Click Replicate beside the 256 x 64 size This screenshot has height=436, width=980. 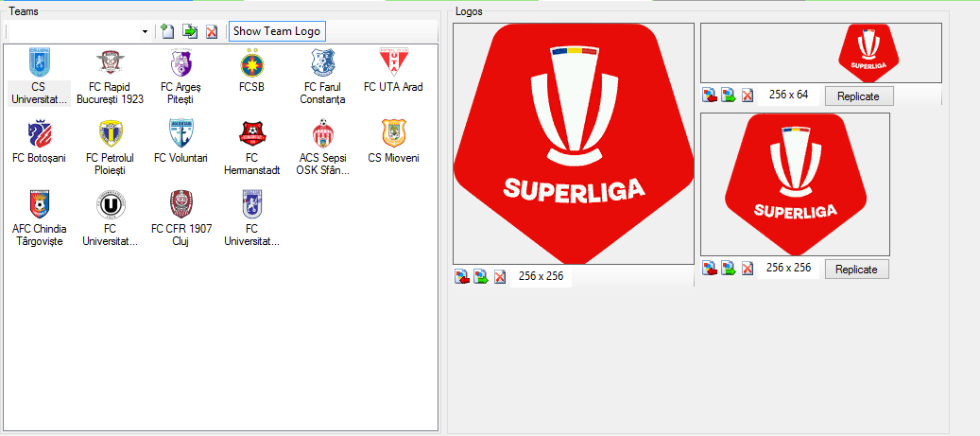coord(859,96)
